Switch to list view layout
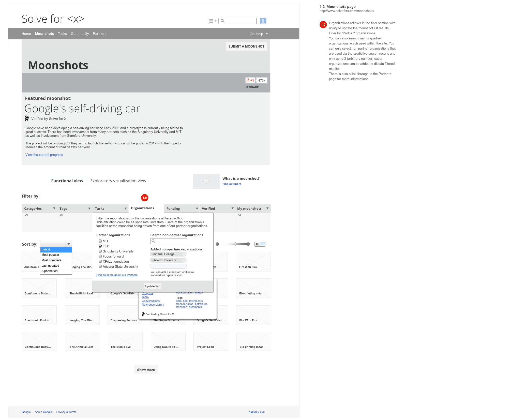511x420 pixels. coord(263,244)
